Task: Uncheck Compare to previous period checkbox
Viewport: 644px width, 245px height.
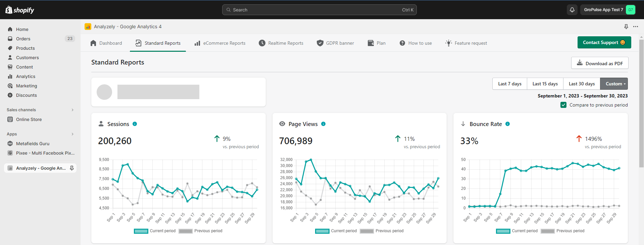Action: coord(563,105)
